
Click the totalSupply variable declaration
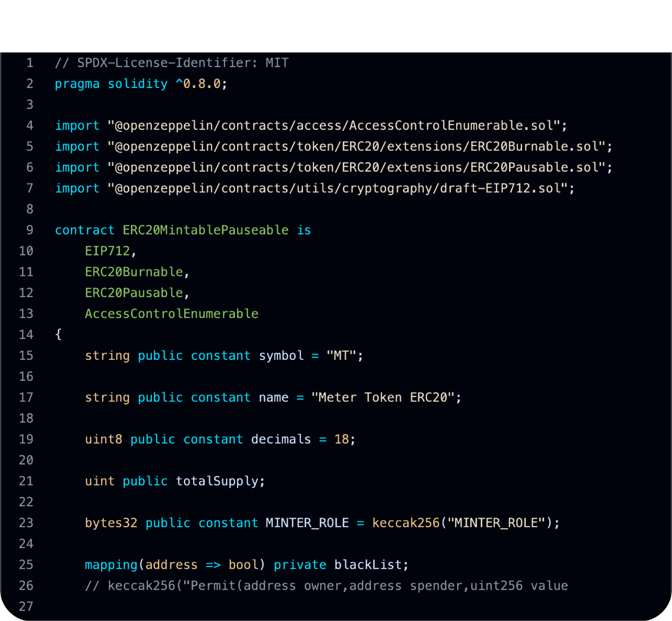point(219,481)
